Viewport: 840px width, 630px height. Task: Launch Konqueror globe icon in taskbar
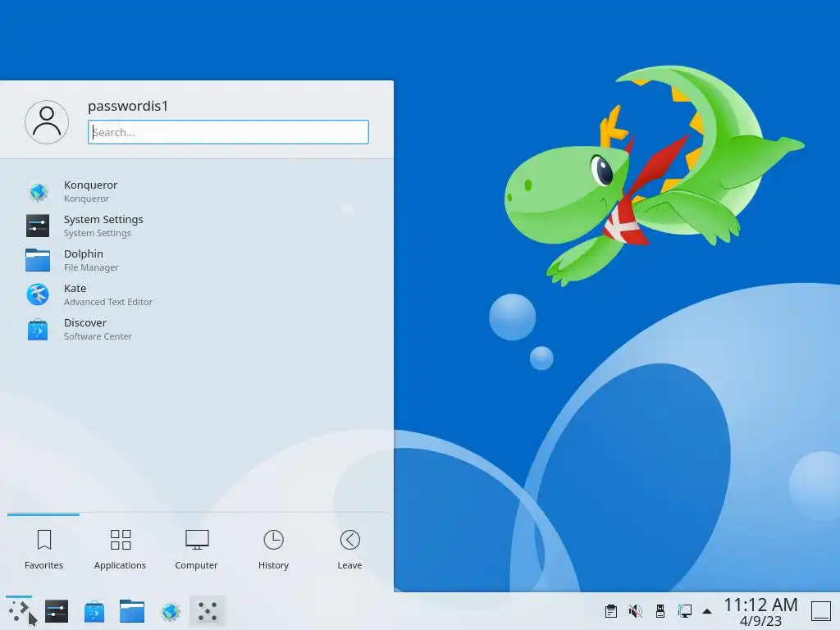click(170, 611)
